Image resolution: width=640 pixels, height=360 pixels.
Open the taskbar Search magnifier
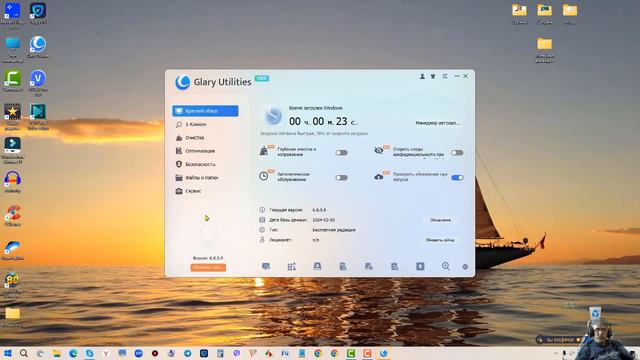pos(24,353)
